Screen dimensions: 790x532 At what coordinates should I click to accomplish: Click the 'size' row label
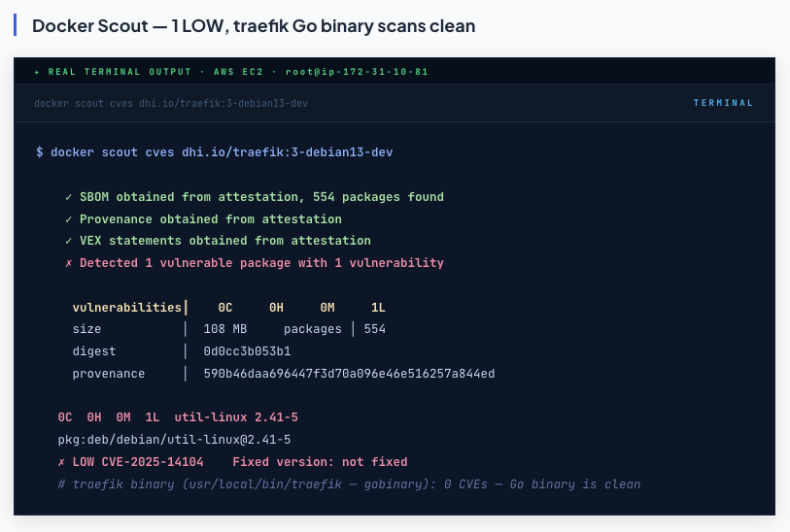[86, 329]
